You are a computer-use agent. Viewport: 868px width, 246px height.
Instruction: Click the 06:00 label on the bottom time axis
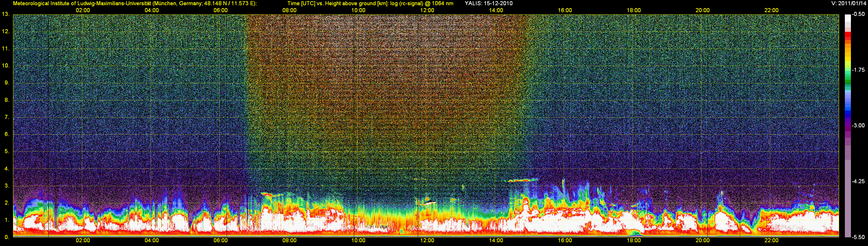coord(220,241)
